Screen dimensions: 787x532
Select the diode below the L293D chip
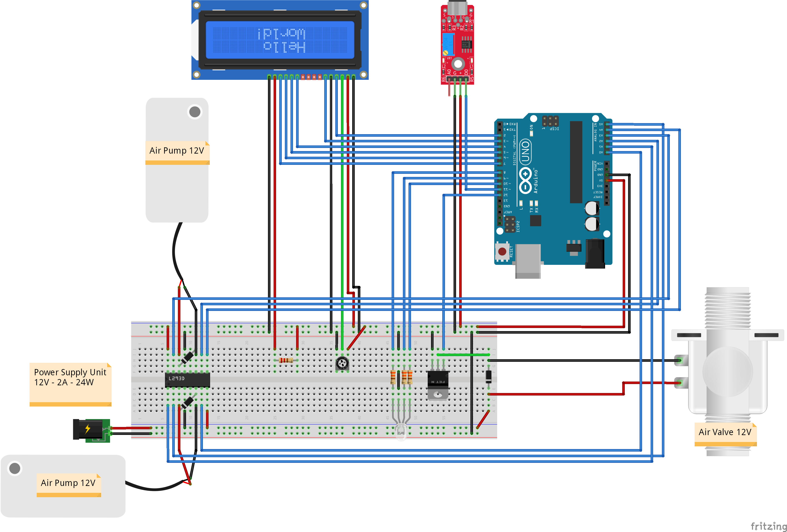coord(187,402)
